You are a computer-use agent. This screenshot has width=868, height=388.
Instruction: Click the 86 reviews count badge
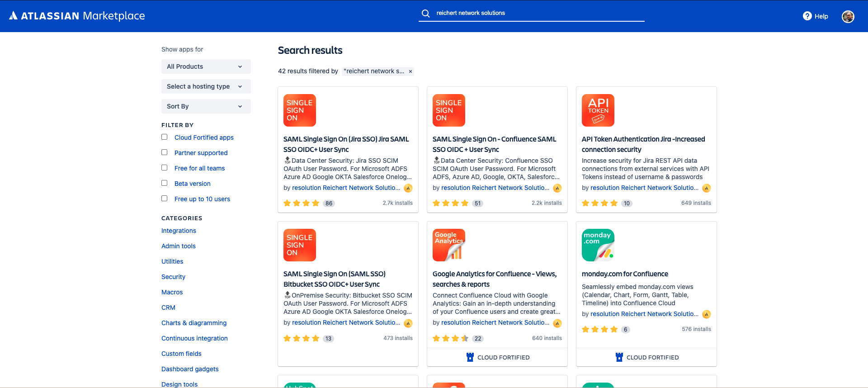[x=329, y=203]
